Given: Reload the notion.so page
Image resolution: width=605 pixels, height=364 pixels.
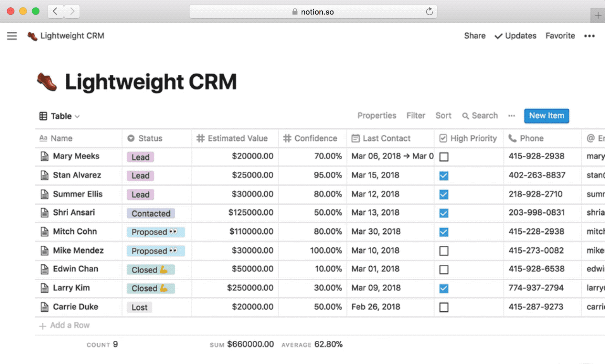Looking at the screenshot, I should tap(429, 12).
